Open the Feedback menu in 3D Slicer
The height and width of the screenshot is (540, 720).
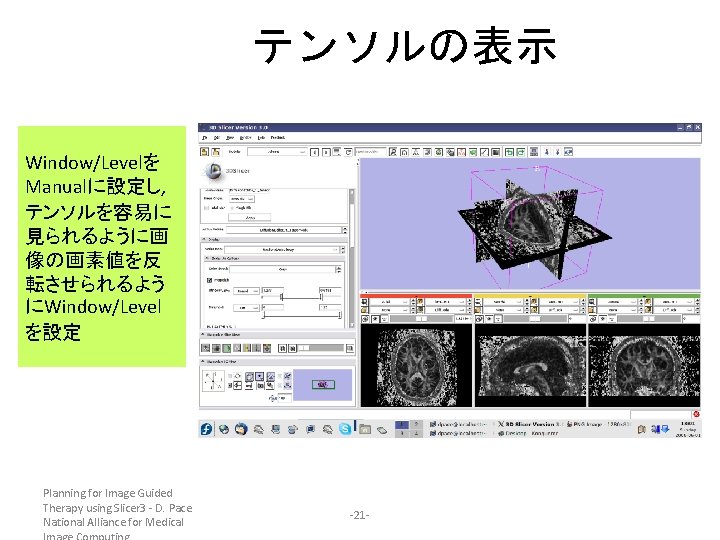tap(278, 138)
